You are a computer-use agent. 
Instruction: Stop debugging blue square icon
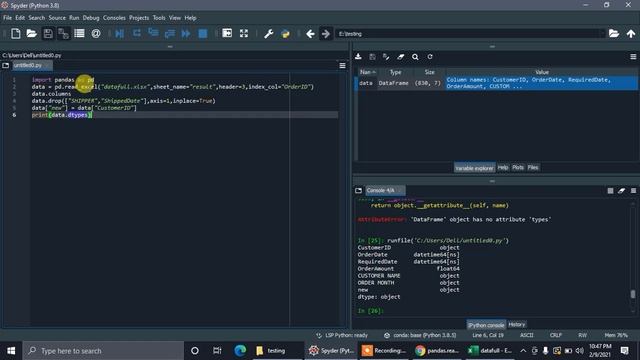click(202, 33)
